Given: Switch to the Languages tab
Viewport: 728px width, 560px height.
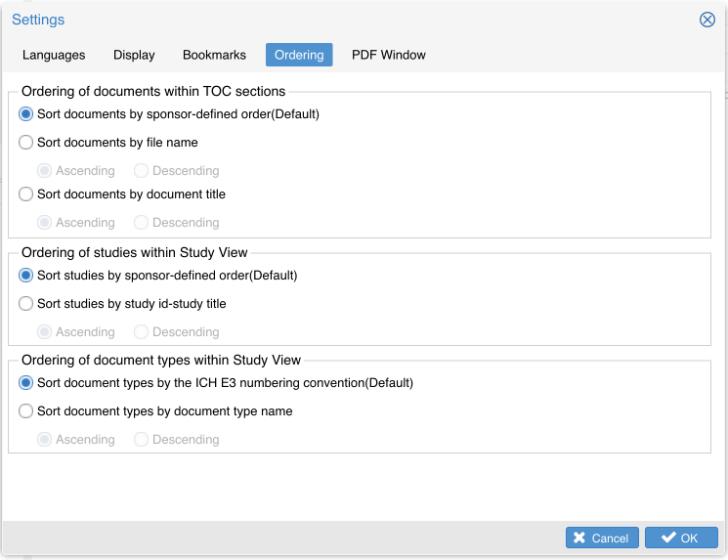Looking at the screenshot, I should pos(54,55).
